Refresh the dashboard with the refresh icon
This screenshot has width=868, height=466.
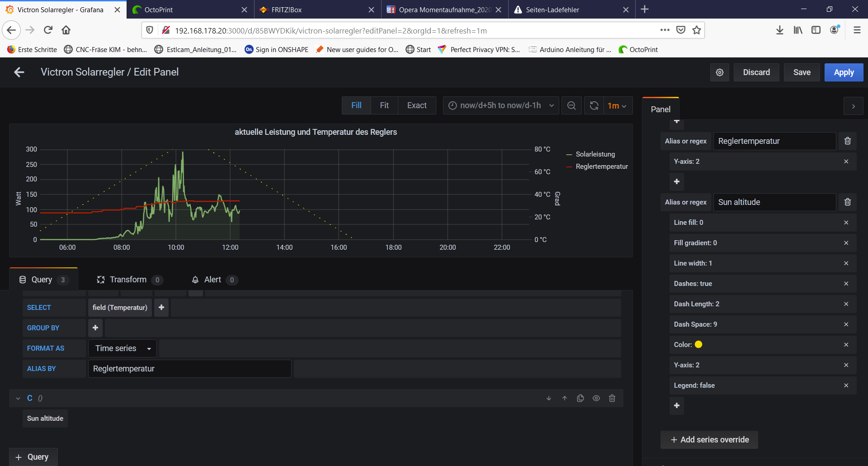594,105
